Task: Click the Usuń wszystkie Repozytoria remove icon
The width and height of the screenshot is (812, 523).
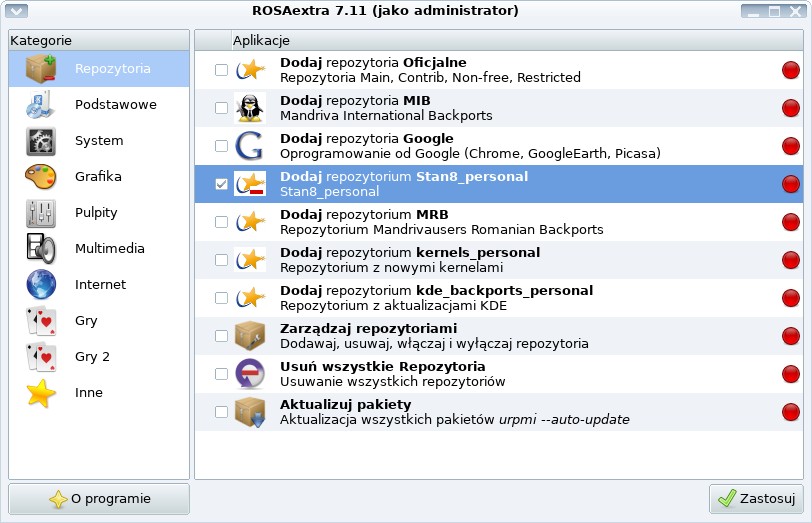Action: 250,373
